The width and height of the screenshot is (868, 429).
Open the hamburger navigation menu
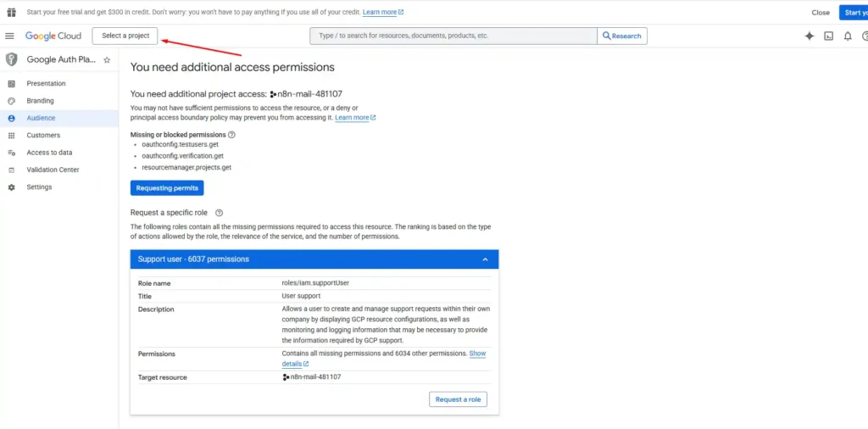point(9,36)
